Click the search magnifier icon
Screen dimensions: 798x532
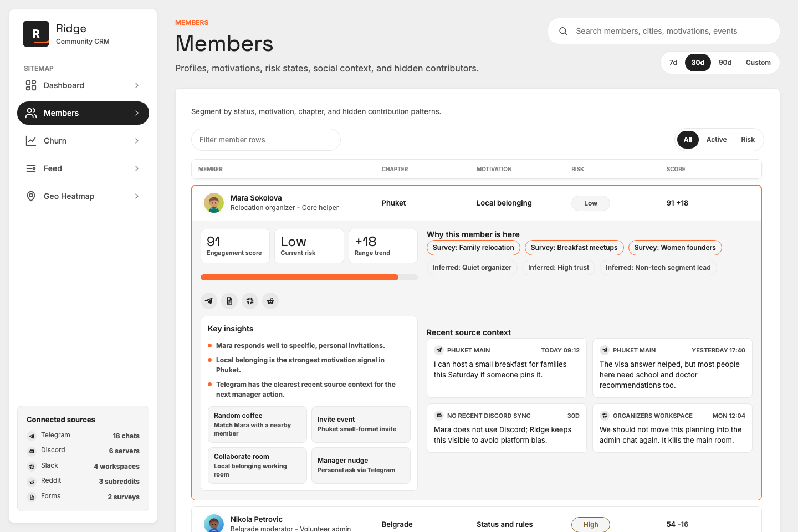pyautogui.click(x=563, y=31)
